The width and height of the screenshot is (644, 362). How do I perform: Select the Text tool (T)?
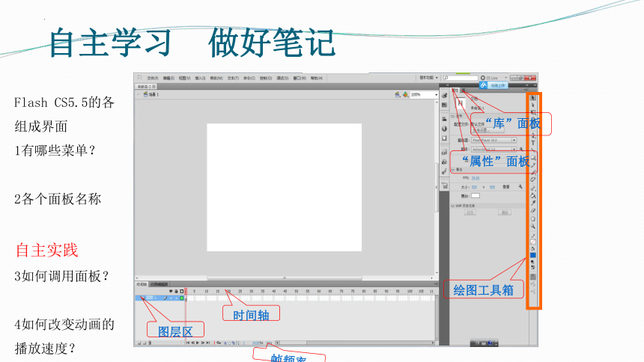tap(532, 142)
